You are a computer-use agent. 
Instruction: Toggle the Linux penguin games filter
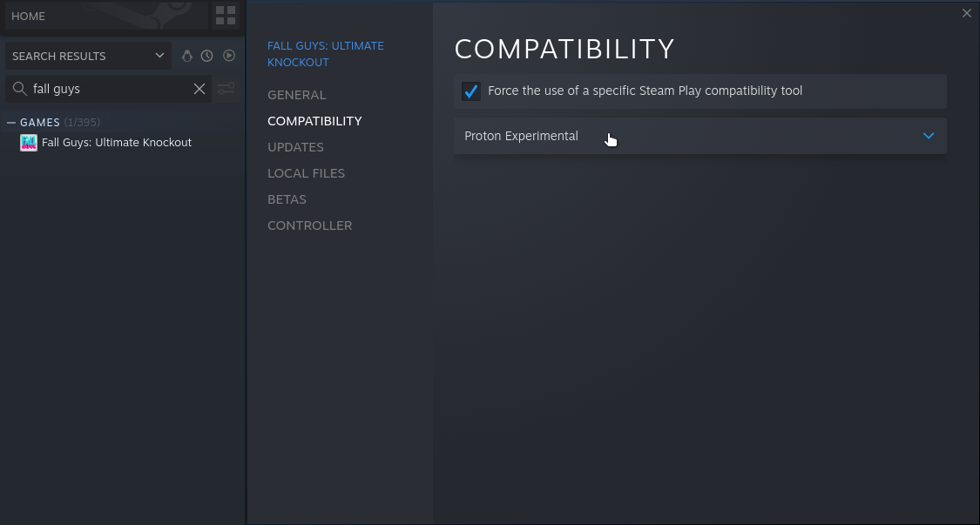186,56
